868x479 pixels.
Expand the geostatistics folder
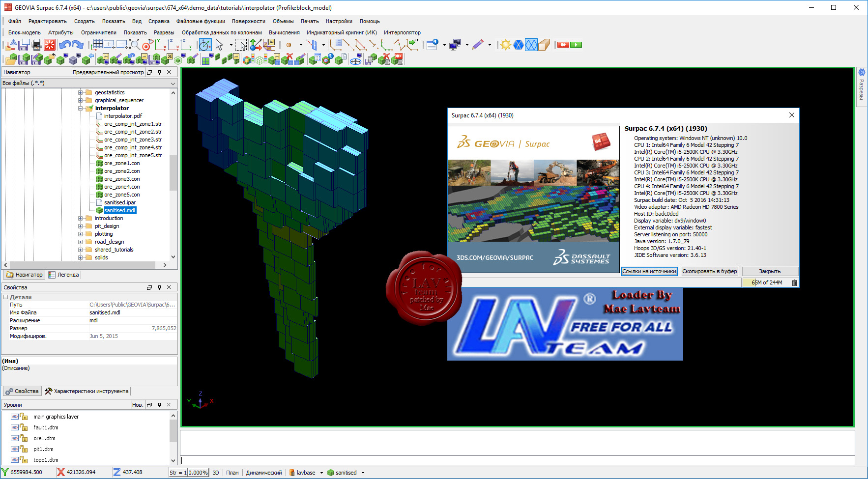coord(81,92)
